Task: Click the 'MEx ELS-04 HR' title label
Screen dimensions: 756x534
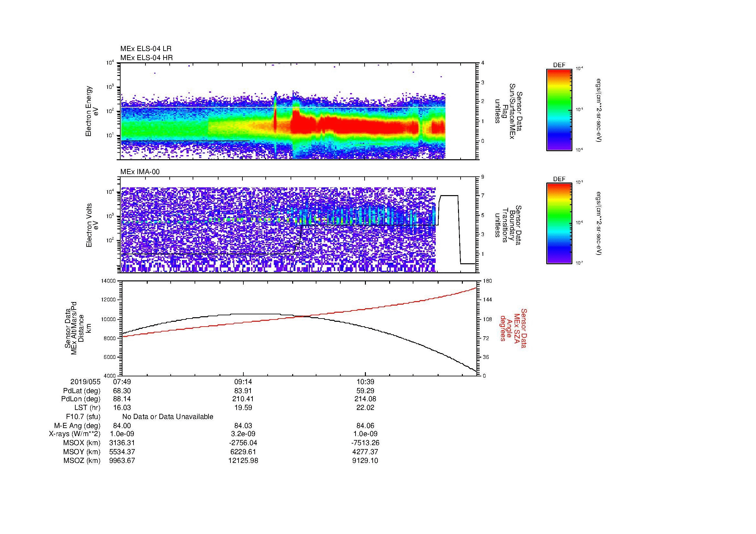Action: click(x=146, y=58)
